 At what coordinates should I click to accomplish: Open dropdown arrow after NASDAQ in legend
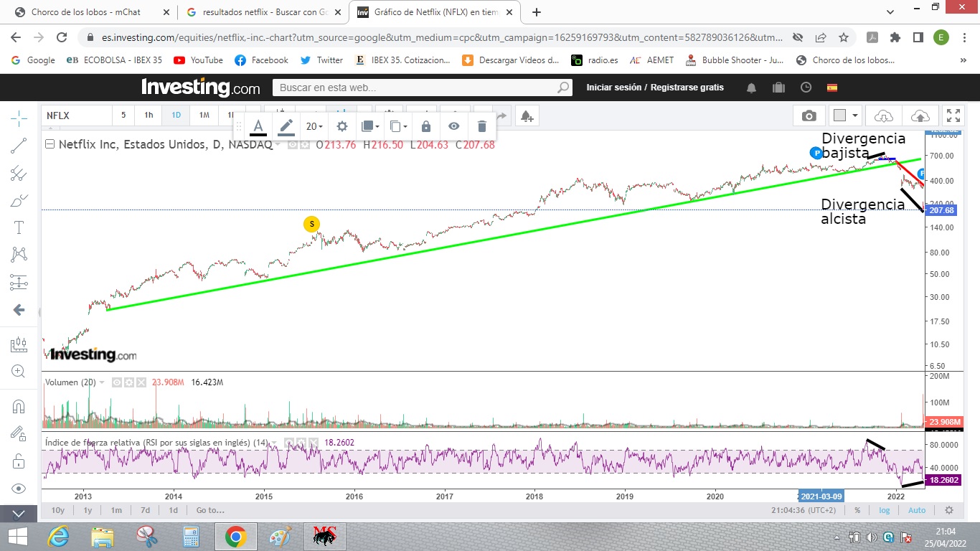click(278, 144)
